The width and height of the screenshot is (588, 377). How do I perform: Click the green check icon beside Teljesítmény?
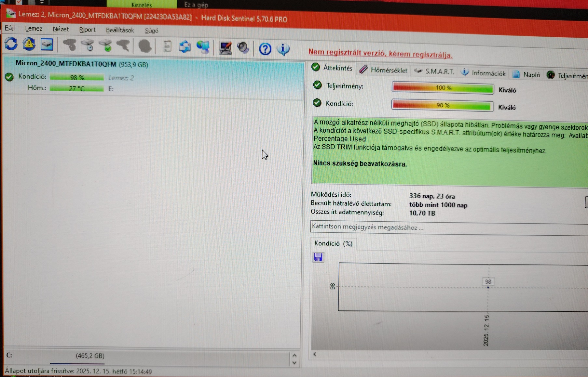point(317,85)
